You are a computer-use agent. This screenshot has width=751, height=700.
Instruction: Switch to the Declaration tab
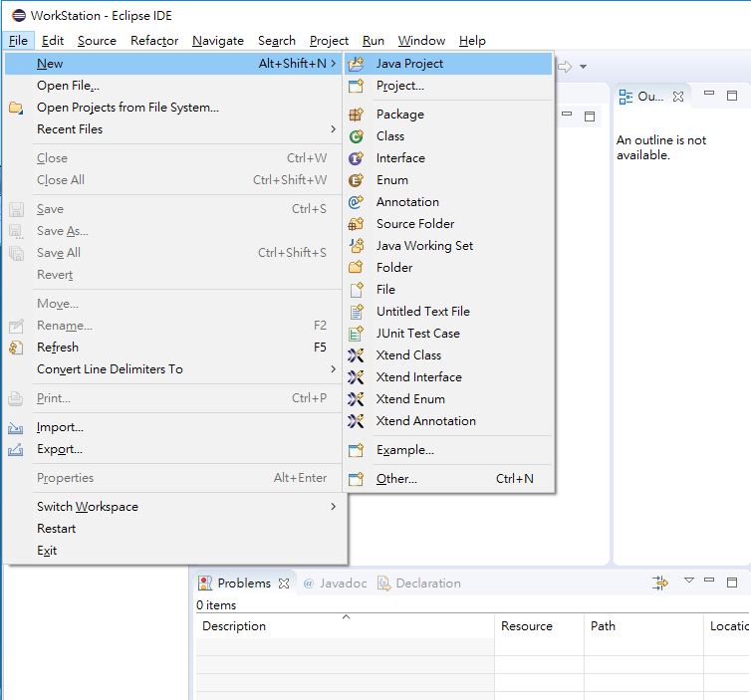point(427,583)
